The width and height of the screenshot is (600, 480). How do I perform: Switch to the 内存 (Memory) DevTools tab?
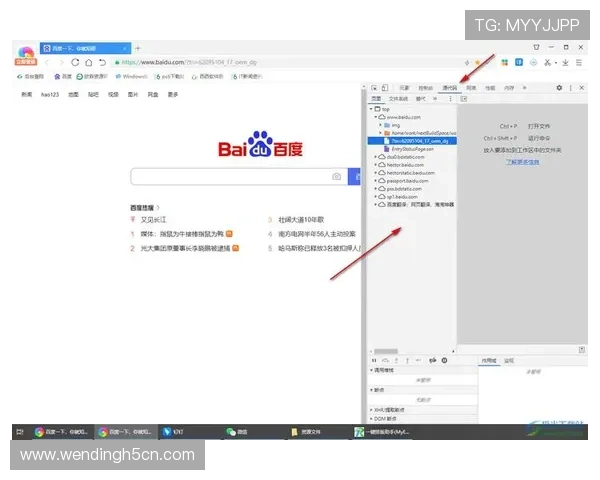(x=509, y=88)
